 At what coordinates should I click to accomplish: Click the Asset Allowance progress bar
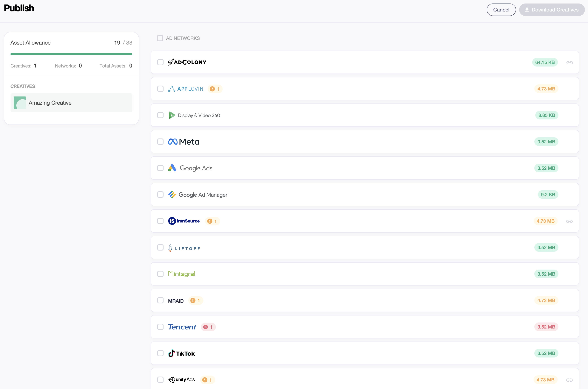tap(71, 54)
